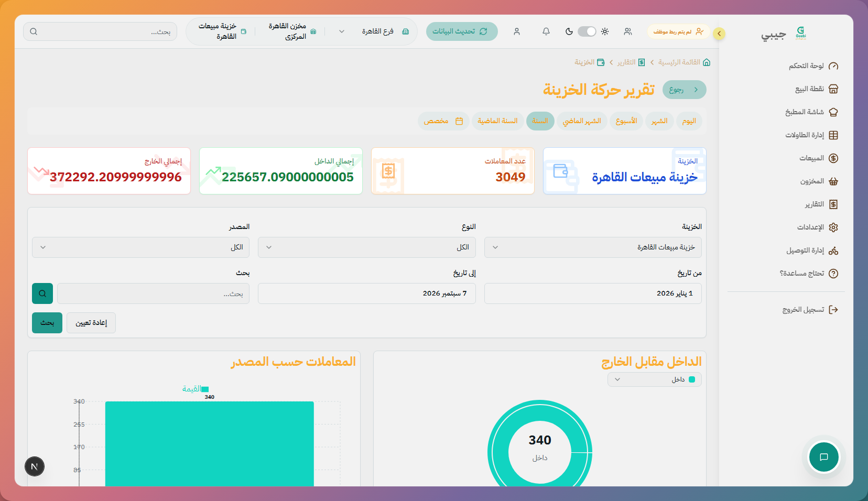
Task: Select الشهر الماضي period tab
Action: pos(582,121)
